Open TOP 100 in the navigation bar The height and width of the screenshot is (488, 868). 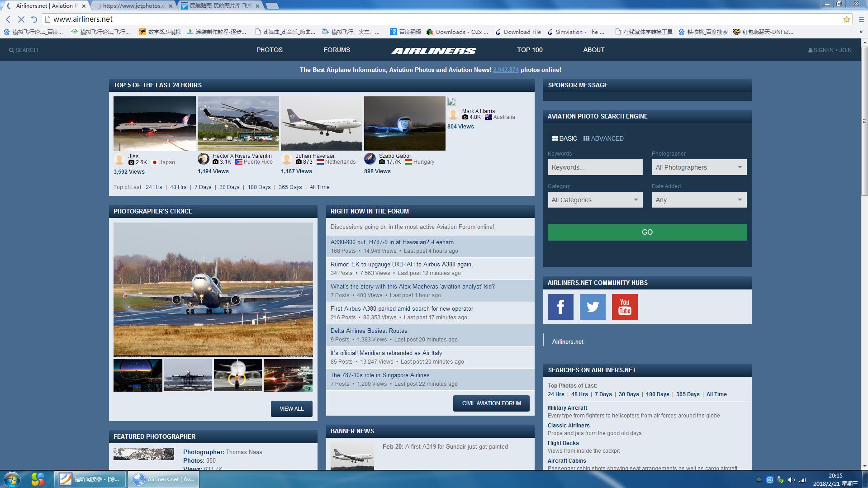tap(530, 50)
